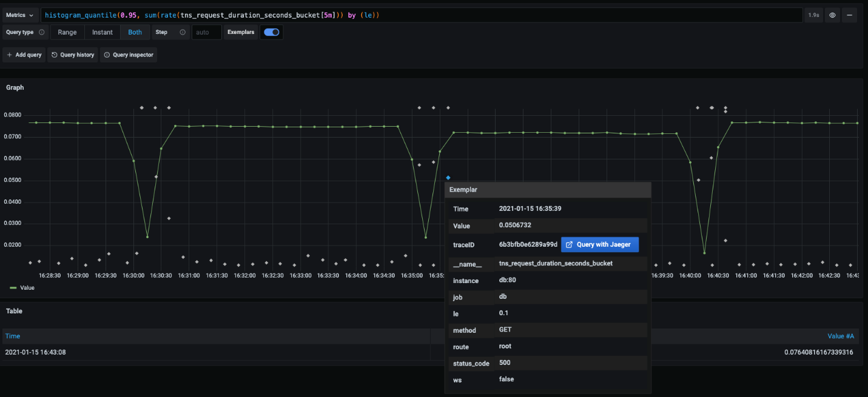Switch to the Range query type tab
The height and width of the screenshot is (397, 868).
[x=67, y=32]
